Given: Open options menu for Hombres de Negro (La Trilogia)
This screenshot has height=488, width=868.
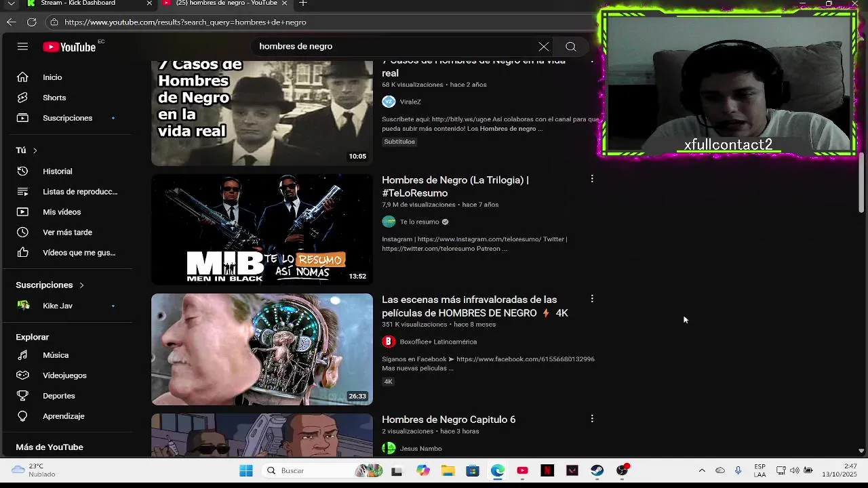Looking at the screenshot, I should [592, 179].
